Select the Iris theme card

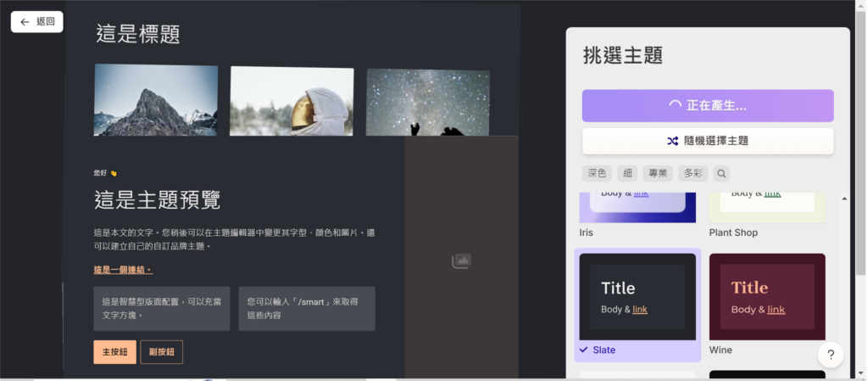637,207
